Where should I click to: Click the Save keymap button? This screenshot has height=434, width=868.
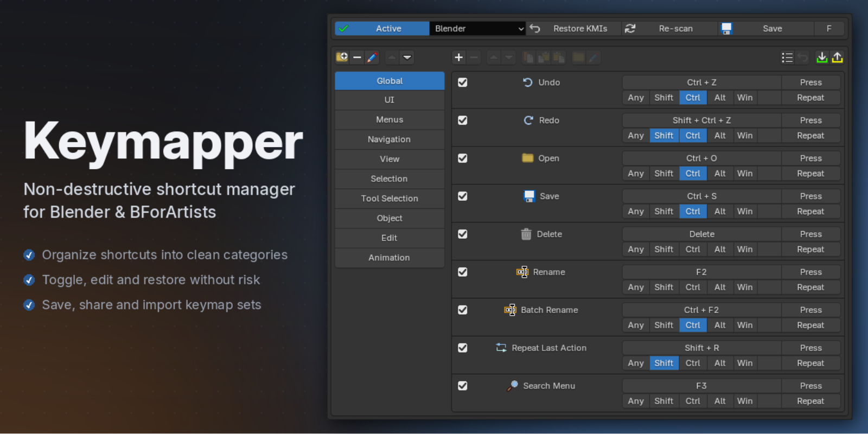pyautogui.click(x=766, y=29)
